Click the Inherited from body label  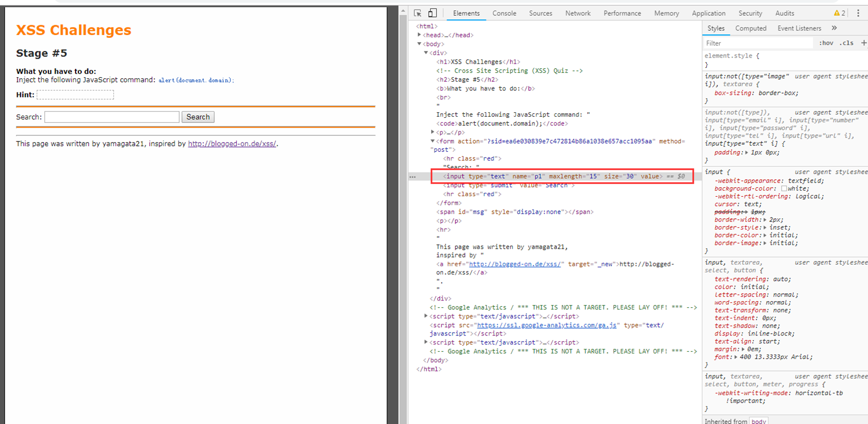pos(736,421)
